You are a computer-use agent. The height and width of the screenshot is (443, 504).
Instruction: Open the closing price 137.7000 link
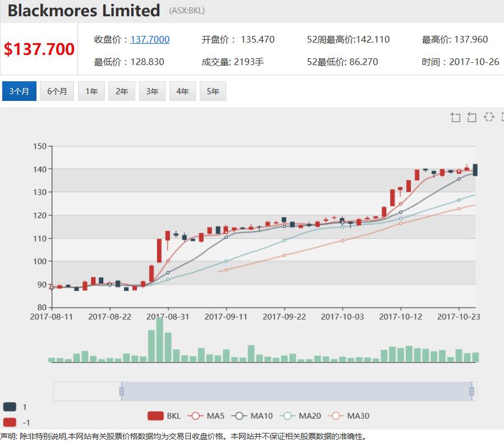(150, 39)
